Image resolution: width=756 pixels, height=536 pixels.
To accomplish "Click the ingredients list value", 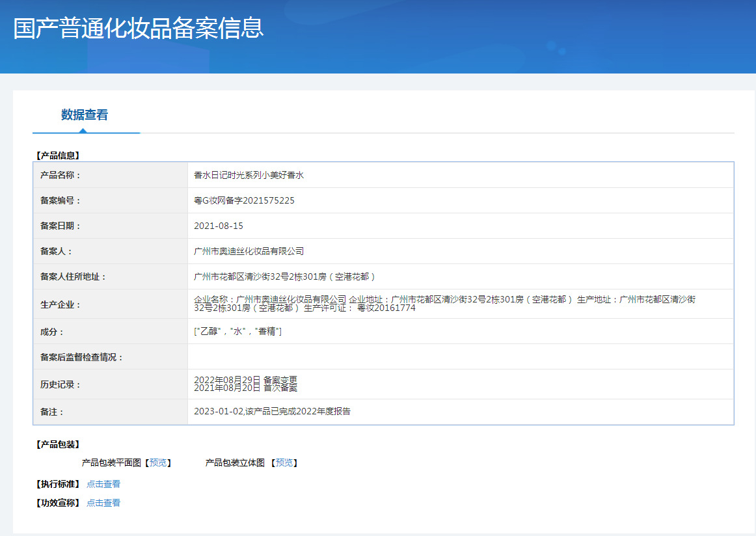I will [237, 332].
